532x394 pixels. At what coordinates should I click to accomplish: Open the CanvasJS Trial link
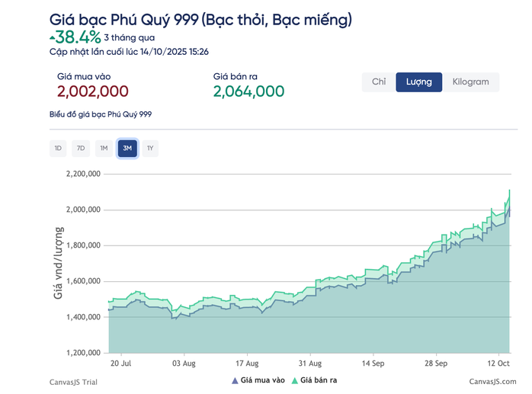[x=75, y=381]
